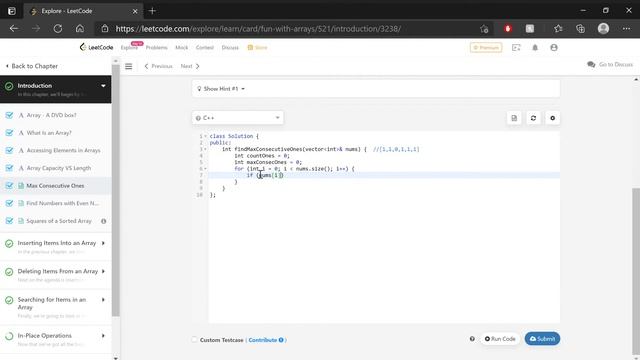Fold the for loop at line 6

click(x=205, y=169)
